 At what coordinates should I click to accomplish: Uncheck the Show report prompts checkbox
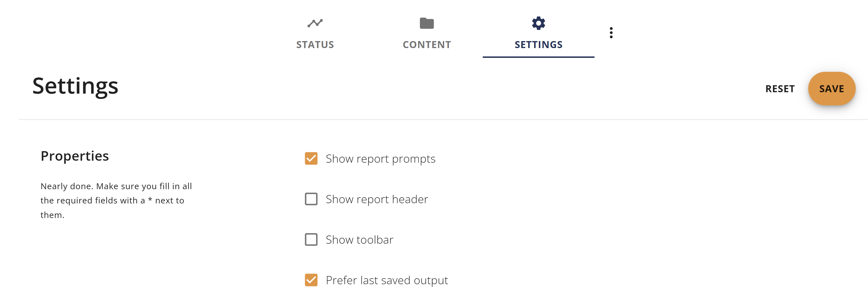pos(311,158)
